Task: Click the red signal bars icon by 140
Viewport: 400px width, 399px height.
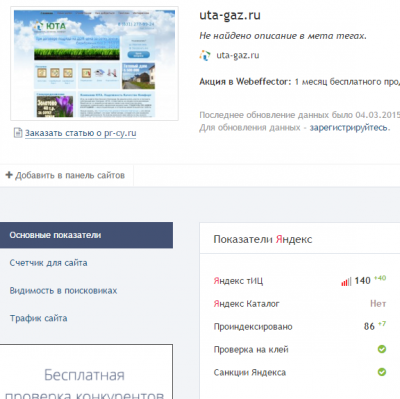Action: (x=346, y=282)
